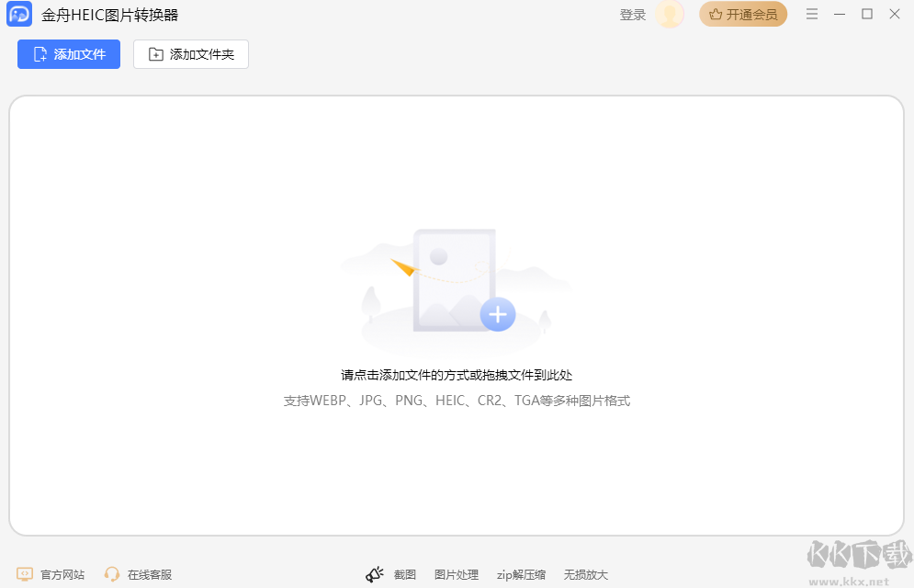Open the zip解压缩 decompression tool
The height and width of the screenshot is (588, 914).
tap(520, 574)
